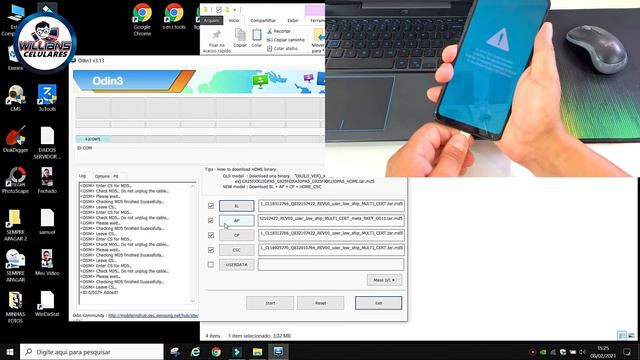The height and width of the screenshot is (360, 640).
Task: Click Recortar in the Explorer ribbon
Action: (279, 31)
